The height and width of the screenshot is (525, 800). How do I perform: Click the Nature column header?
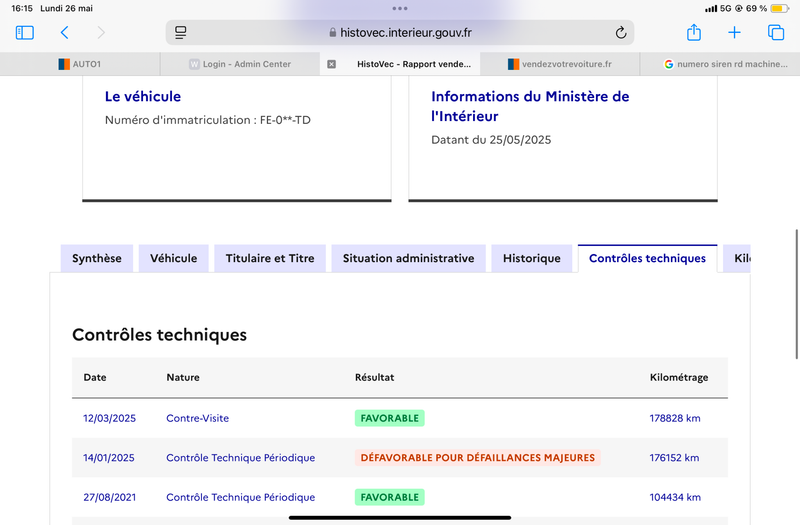tap(183, 378)
